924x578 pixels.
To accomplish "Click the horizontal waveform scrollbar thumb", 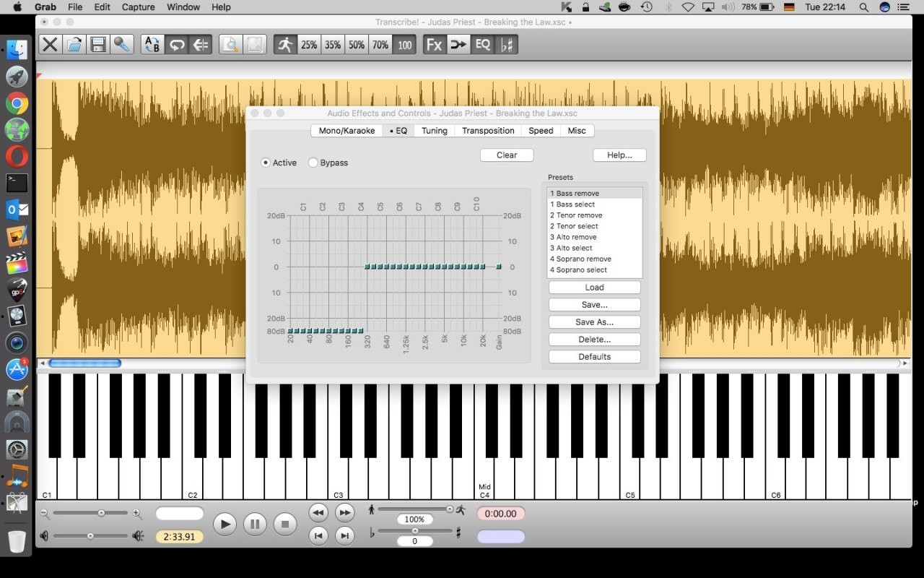I will click(x=84, y=363).
